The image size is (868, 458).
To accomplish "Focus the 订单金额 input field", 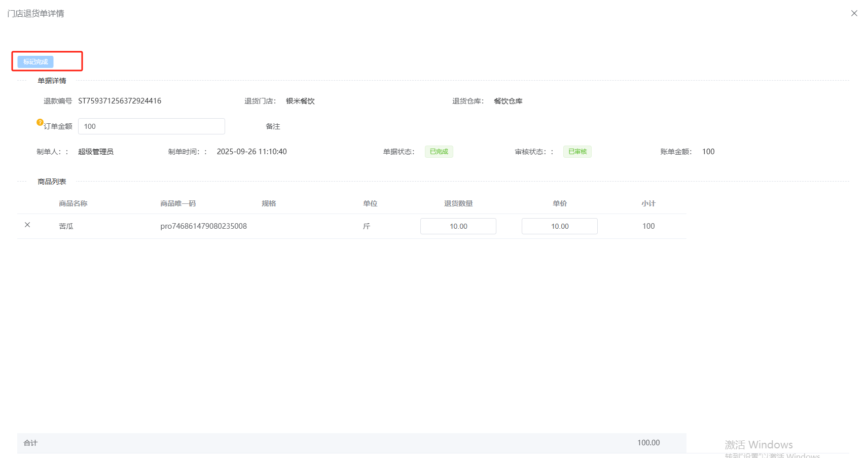I will point(151,126).
